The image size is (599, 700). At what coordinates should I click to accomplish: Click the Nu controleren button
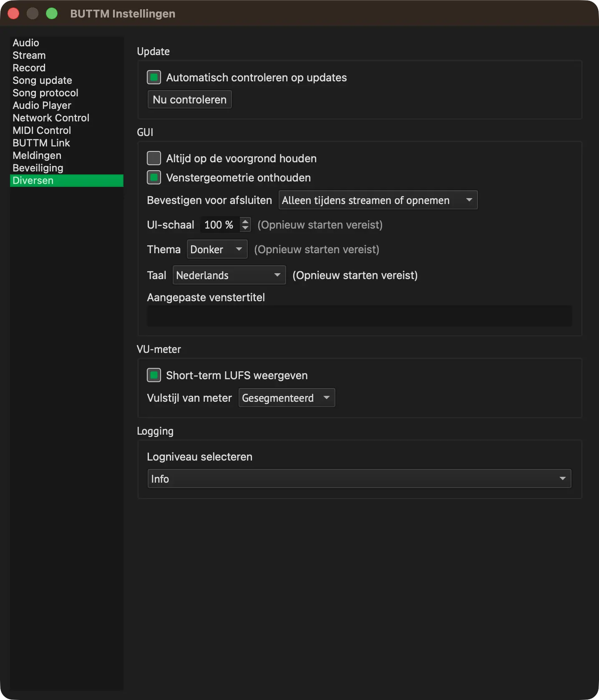point(190,100)
